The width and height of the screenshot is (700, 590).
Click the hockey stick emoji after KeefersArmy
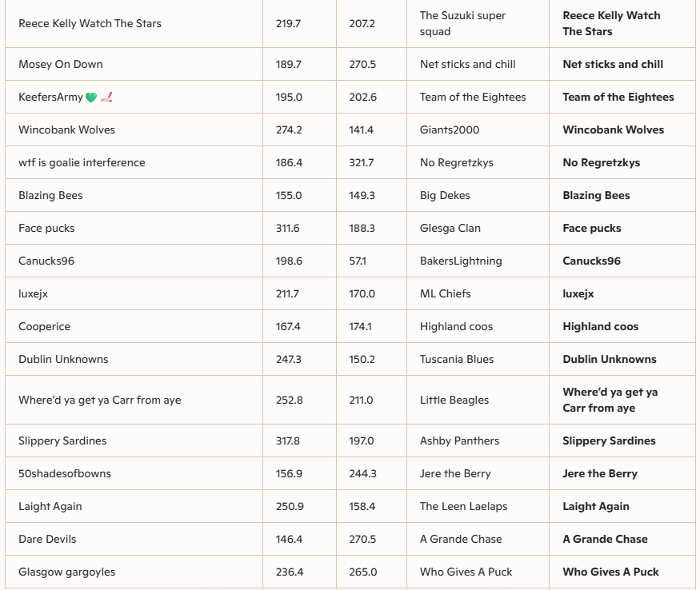[106, 98]
